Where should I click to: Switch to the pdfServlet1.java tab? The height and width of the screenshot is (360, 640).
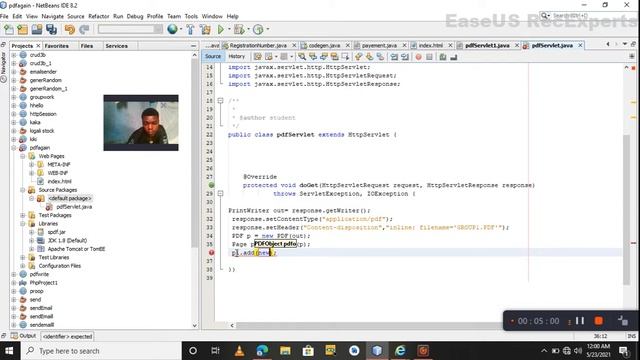point(487,45)
